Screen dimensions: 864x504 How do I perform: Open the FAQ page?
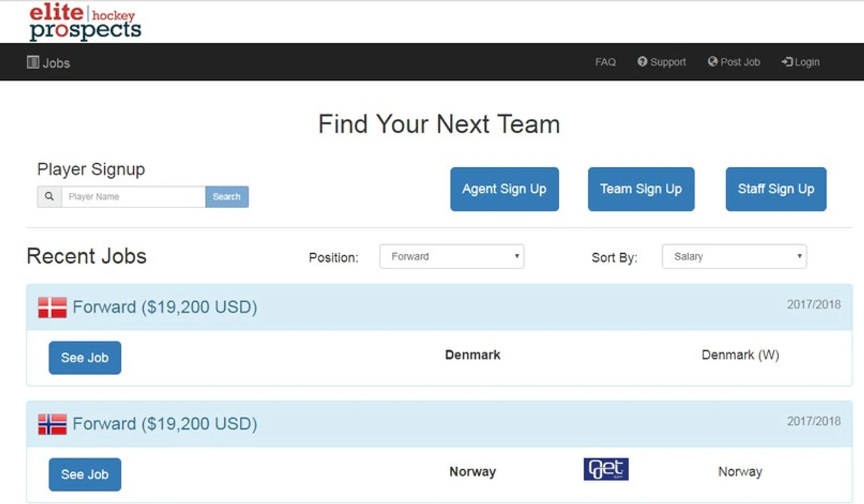point(605,62)
